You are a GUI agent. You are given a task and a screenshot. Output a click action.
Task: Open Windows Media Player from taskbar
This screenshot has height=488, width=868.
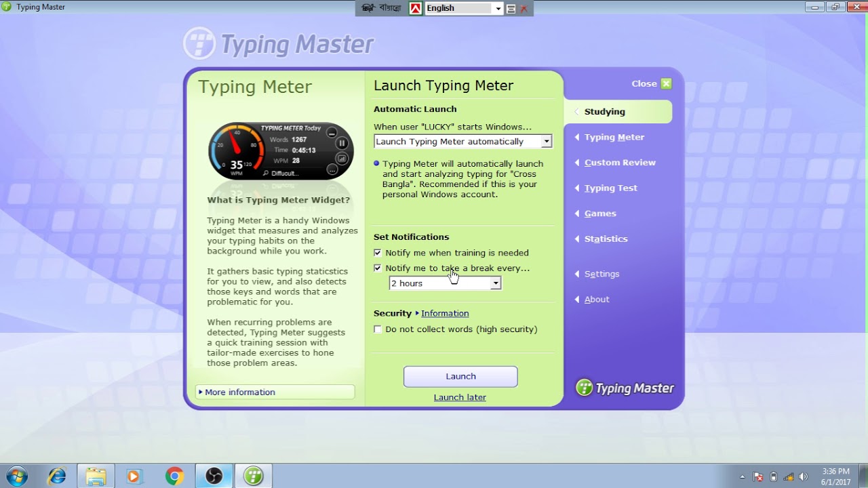coord(134,476)
